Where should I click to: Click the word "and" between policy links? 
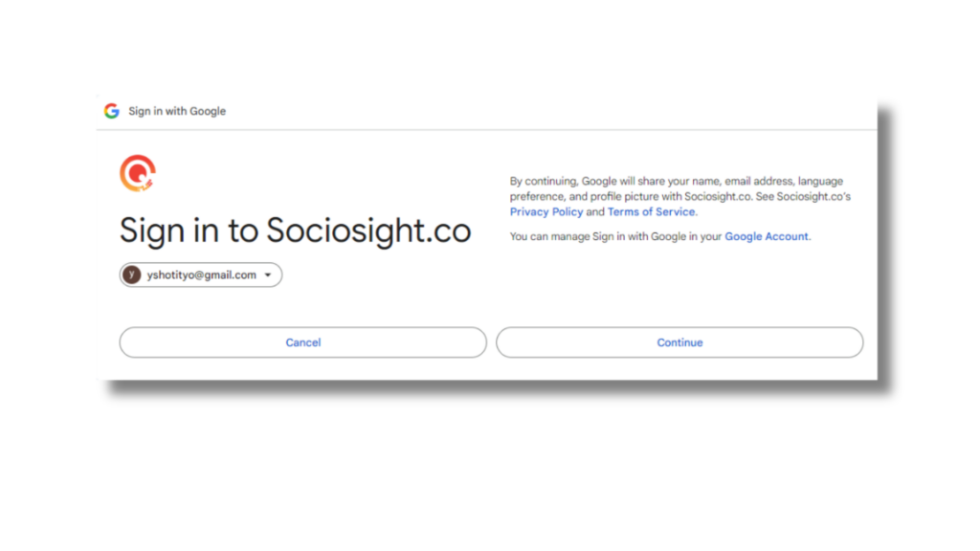tap(595, 211)
